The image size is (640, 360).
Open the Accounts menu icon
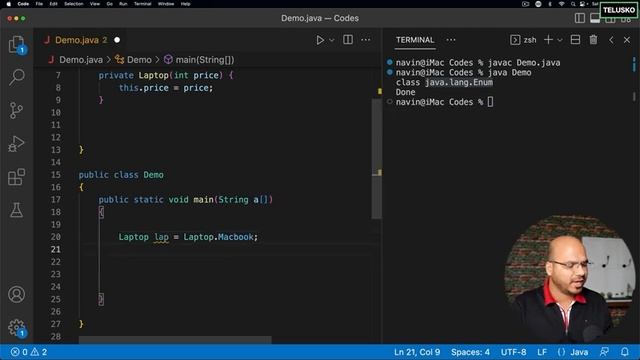[16, 294]
